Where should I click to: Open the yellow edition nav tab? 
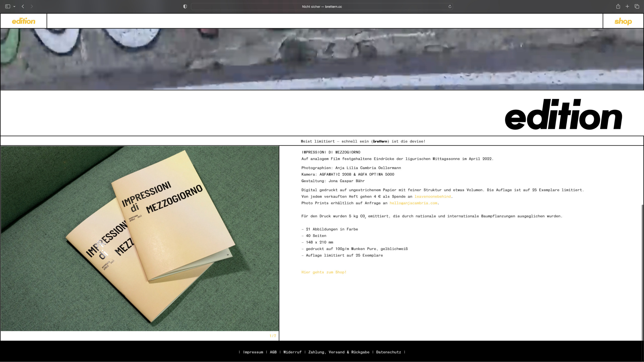[x=23, y=21]
